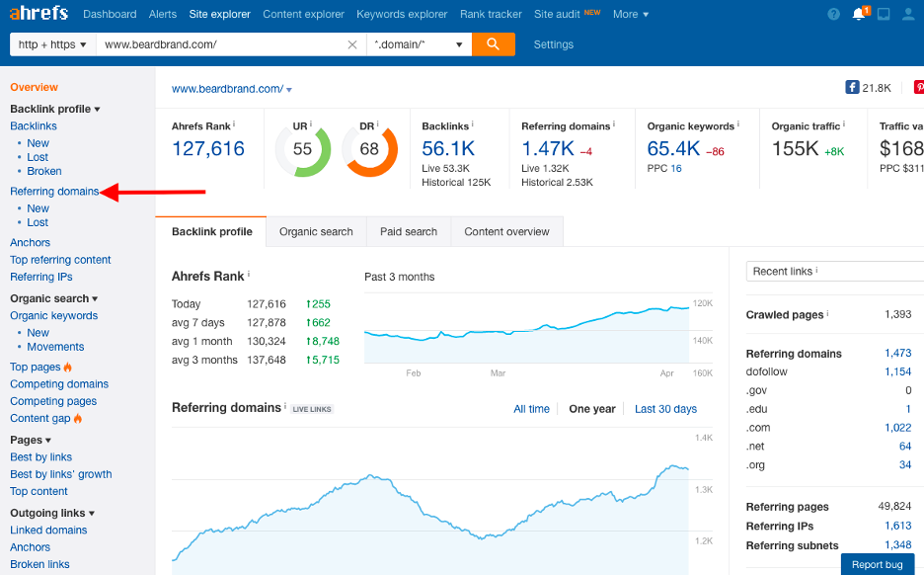Open the *.domain/* mode dropdown

click(419, 44)
